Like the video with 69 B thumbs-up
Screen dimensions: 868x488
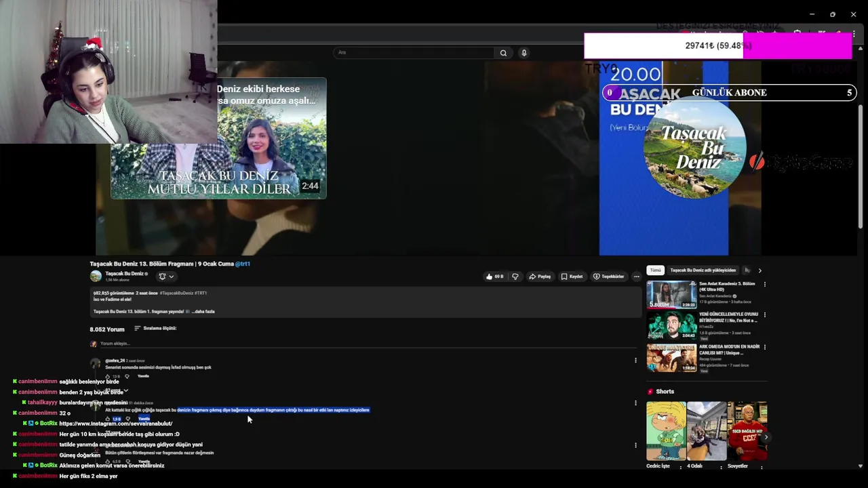point(494,277)
